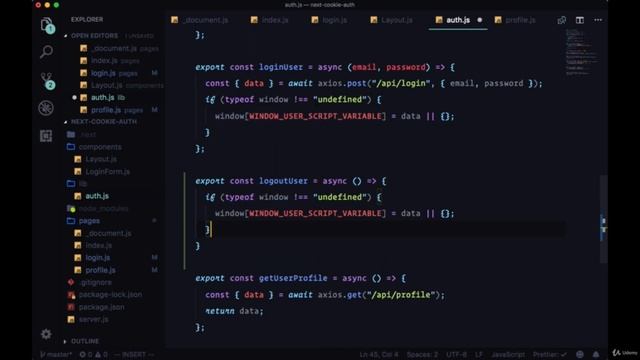Click the minimap code overview
640x360 pixels.
pyautogui.click(x=581, y=52)
